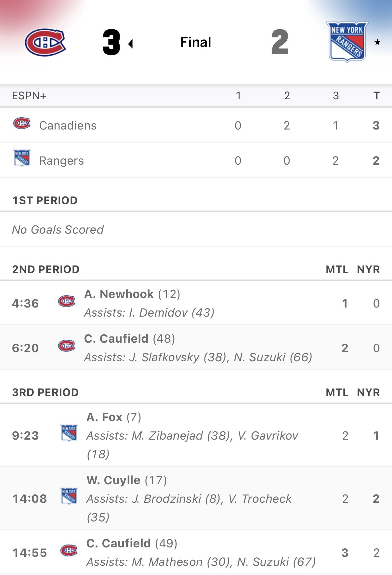Click Canadiens logo in linescore table
This screenshot has height=575, width=392.
(22, 124)
